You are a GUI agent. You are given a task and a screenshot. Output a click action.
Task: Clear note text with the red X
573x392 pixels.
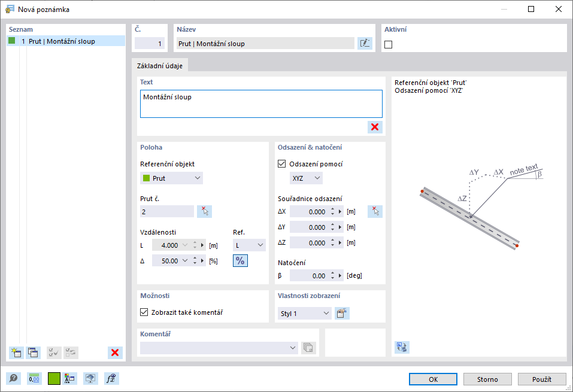pyautogui.click(x=375, y=127)
